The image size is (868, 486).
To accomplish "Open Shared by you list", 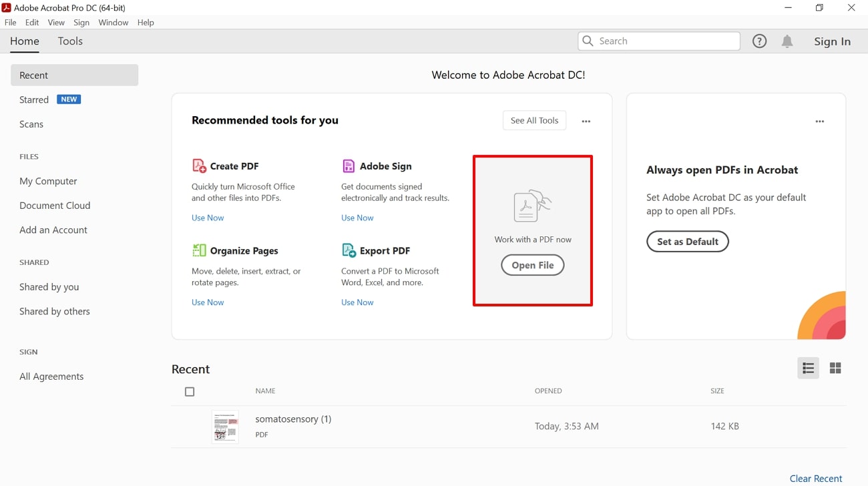I will point(49,287).
